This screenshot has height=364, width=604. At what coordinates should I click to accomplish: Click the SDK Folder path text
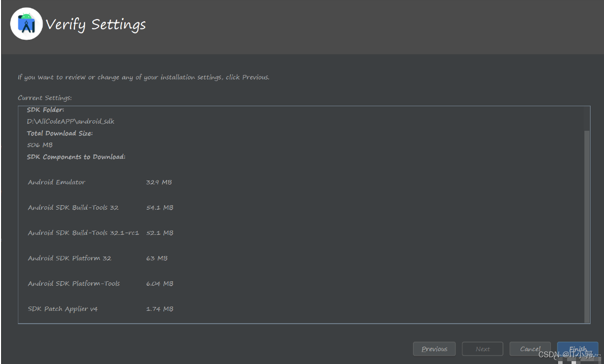71,121
